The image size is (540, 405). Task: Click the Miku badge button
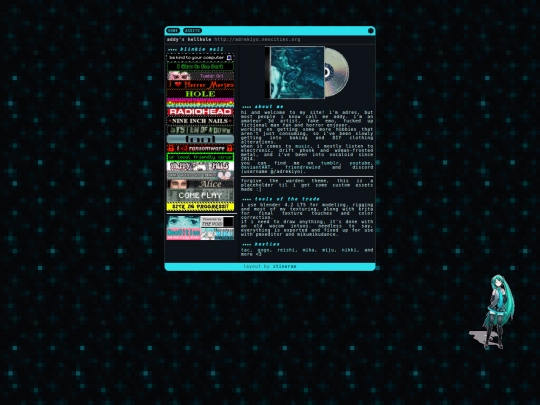(217, 233)
